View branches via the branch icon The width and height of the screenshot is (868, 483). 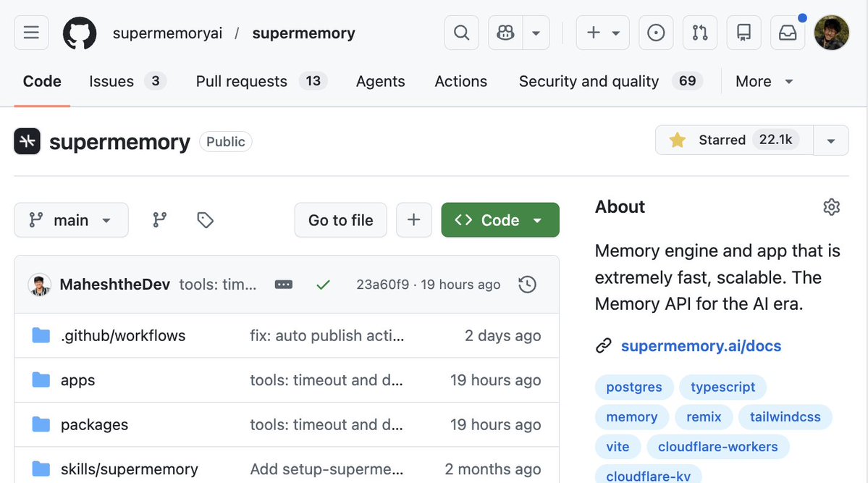pos(159,220)
